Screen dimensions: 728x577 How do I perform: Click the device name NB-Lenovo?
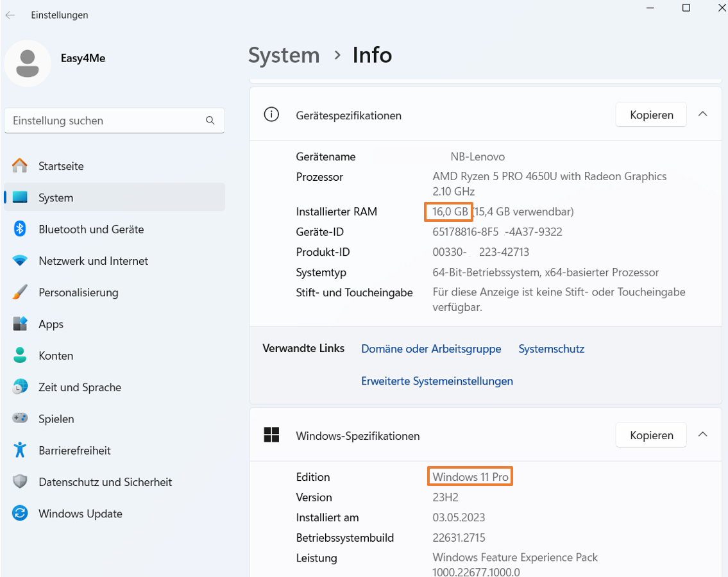pos(477,156)
